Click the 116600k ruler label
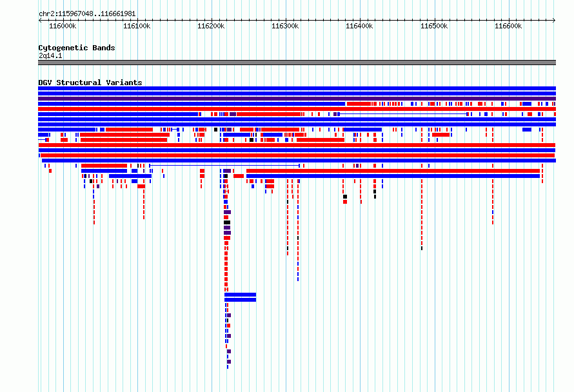Image resolution: width=574 pixels, height=392 pixels. (508, 26)
